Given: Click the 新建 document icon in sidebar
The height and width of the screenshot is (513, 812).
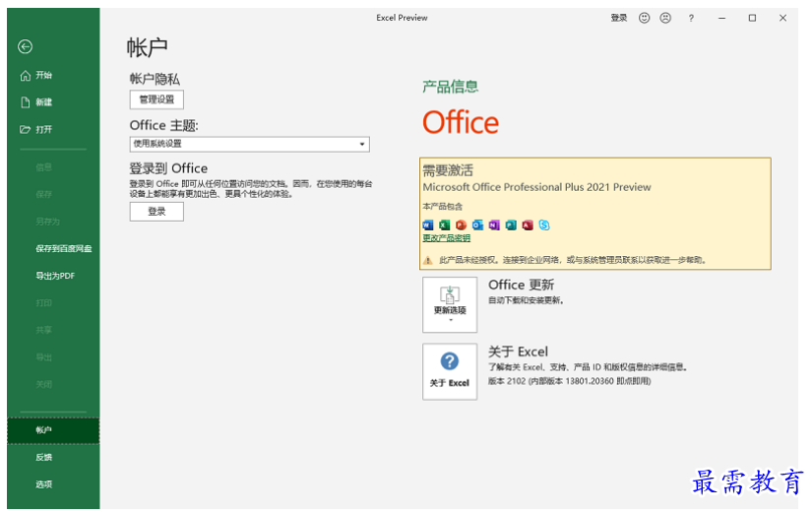Looking at the screenshot, I should point(25,102).
